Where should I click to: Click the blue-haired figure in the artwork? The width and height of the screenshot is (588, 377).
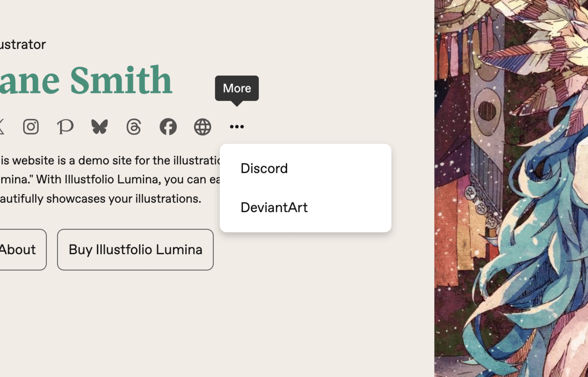point(523,228)
